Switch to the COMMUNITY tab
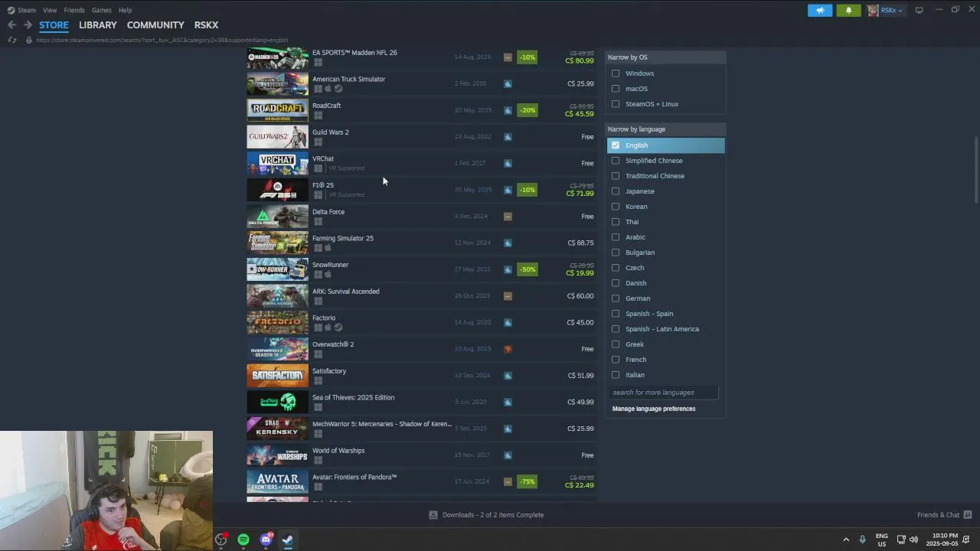This screenshot has height=551, width=980. 155,25
